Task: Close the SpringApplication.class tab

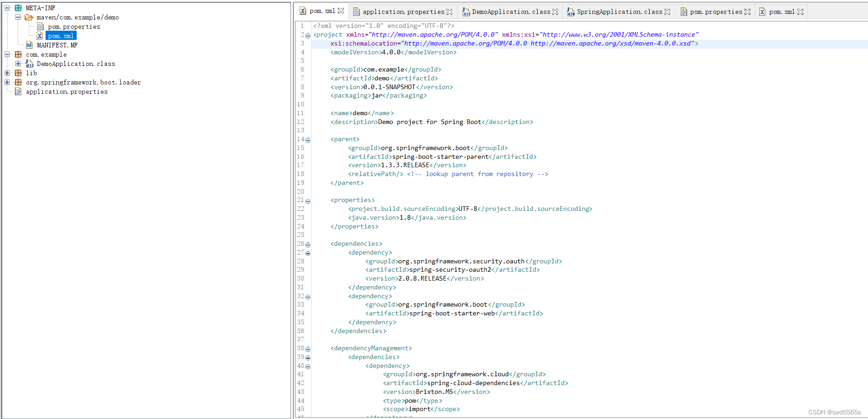Action: tap(667, 12)
